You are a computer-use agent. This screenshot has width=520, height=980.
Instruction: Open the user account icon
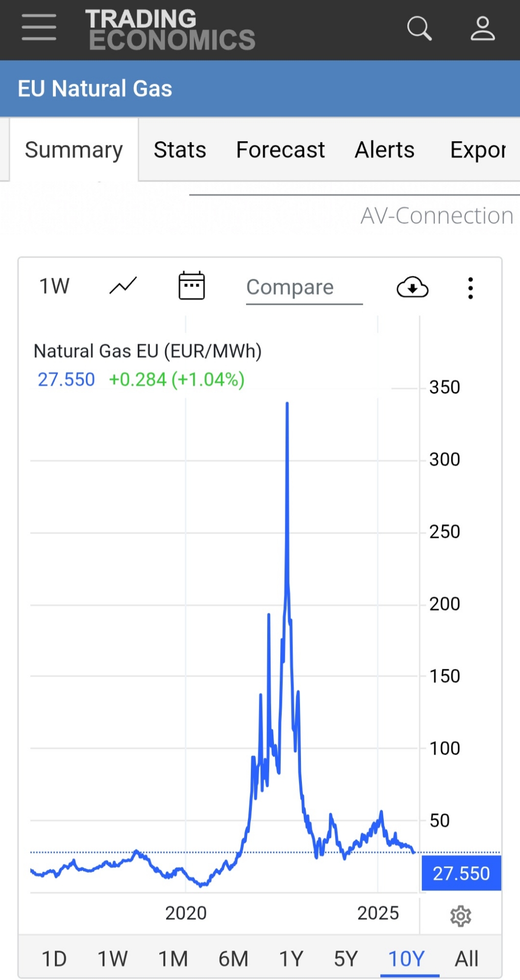tap(482, 28)
